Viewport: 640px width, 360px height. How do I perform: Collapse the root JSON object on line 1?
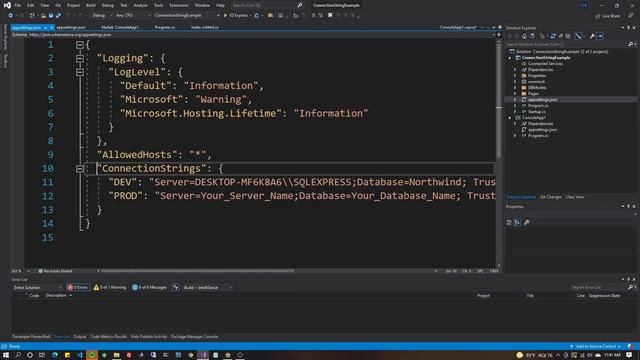[80, 45]
